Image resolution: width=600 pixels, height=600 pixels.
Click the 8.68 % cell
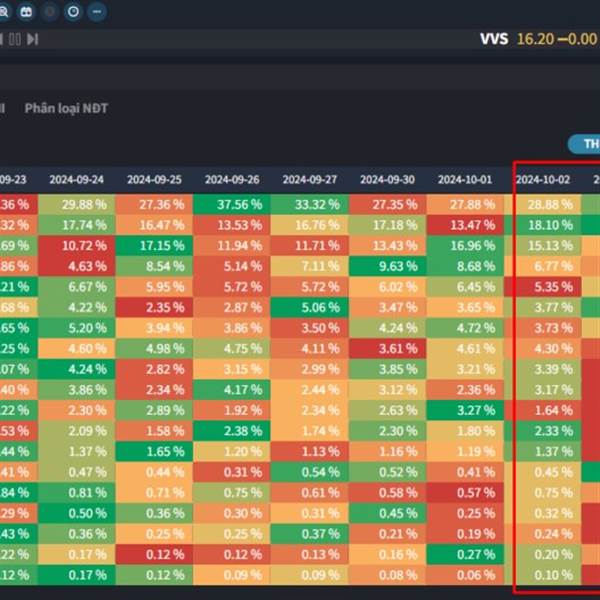click(465, 266)
